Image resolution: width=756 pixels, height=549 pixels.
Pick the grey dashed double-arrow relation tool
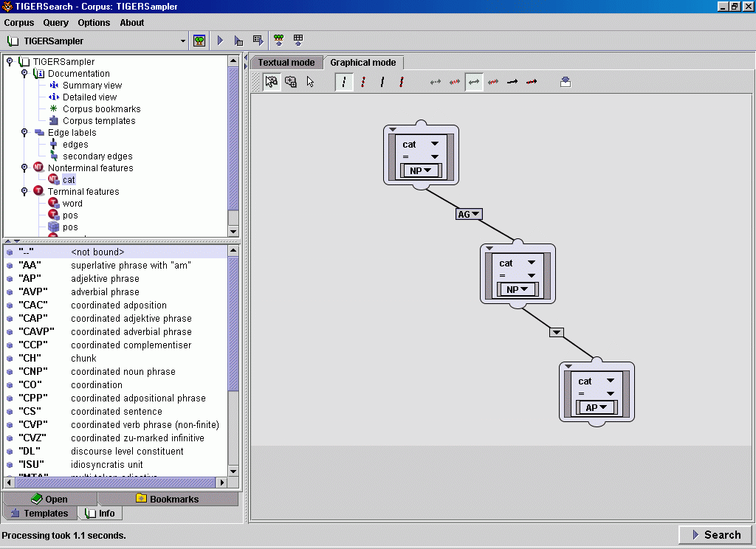pyautogui.click(x=436, y=82)
